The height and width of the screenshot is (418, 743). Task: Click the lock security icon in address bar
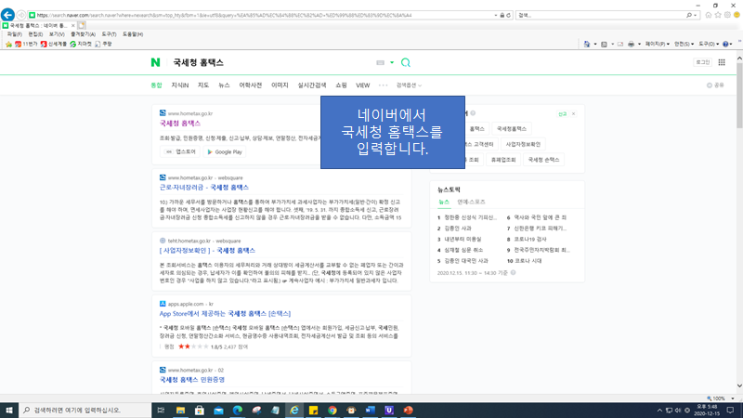[502, 15]
